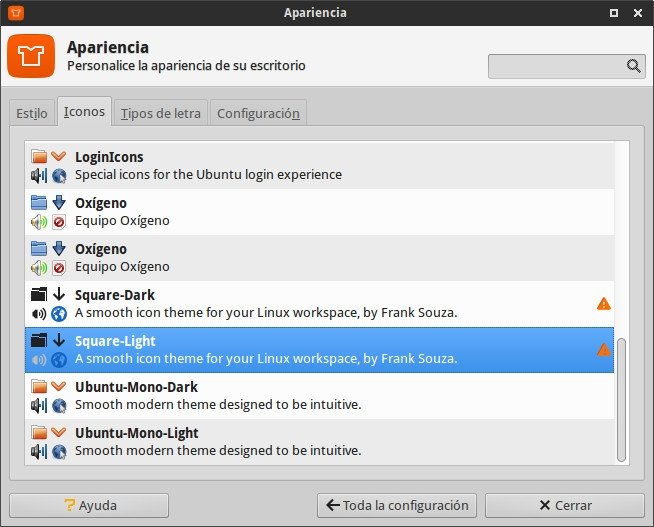
Task: Click Square-Dark black folder preview icon
Action: 39,294
